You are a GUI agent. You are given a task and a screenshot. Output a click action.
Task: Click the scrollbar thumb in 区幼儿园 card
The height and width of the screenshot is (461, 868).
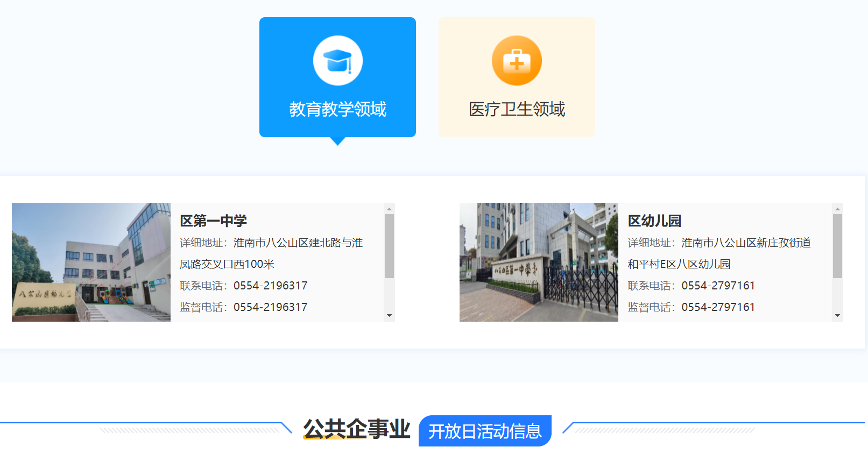click(x=837, y=246)
